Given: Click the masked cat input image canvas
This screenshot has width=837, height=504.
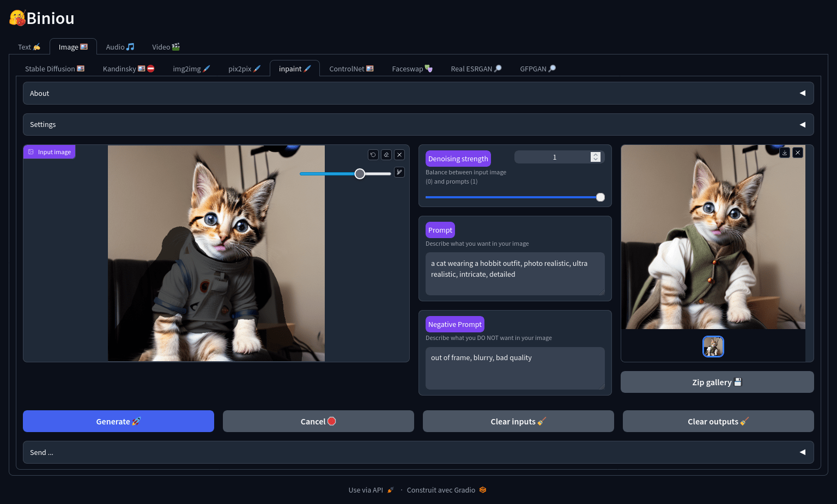Looking at the screenshot, I should (x=216, y=253).
